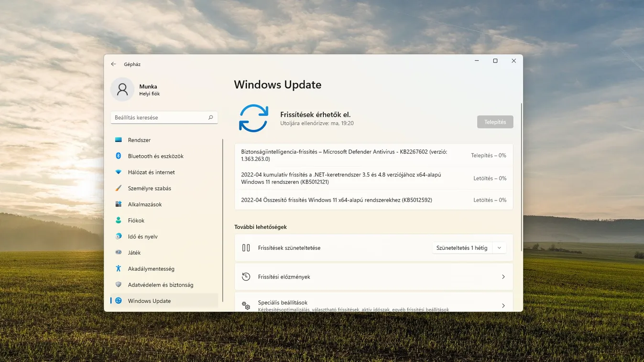
Task: Click the Beállítás keresése search field
Action: coord(164,117)
